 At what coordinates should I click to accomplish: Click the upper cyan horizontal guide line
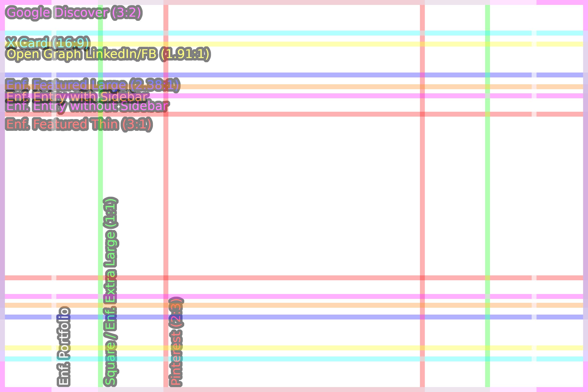point(300,33)
